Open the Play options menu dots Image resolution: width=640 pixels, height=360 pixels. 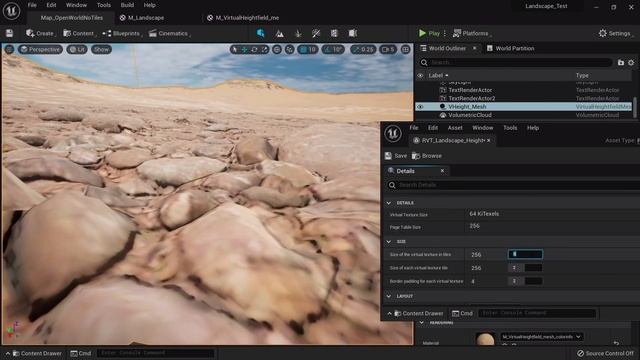(444, 33)
